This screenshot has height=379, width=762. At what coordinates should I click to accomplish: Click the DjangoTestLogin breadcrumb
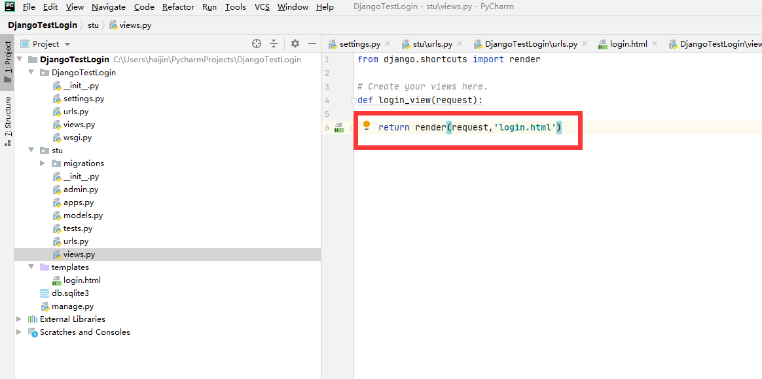(x=42, y=25)
